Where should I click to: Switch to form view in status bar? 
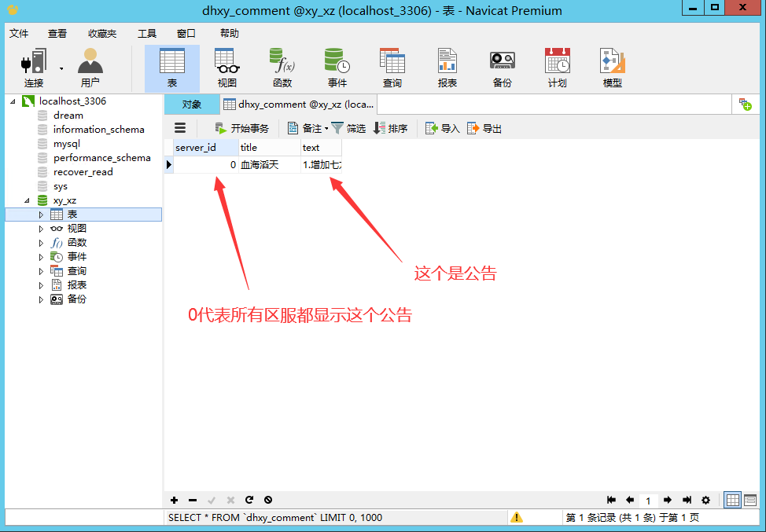pyautogui.click(x=750, y=500)
